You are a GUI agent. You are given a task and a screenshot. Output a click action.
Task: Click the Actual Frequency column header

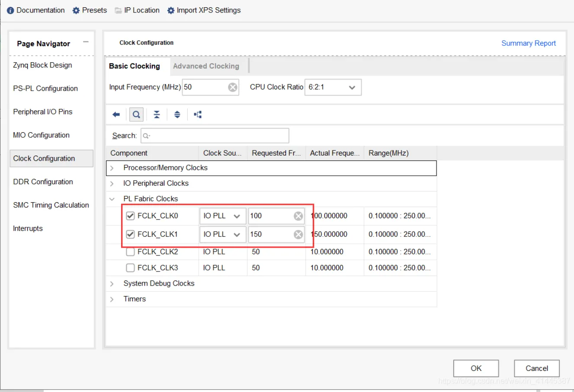pyautogui.click(x=335, y=153)
